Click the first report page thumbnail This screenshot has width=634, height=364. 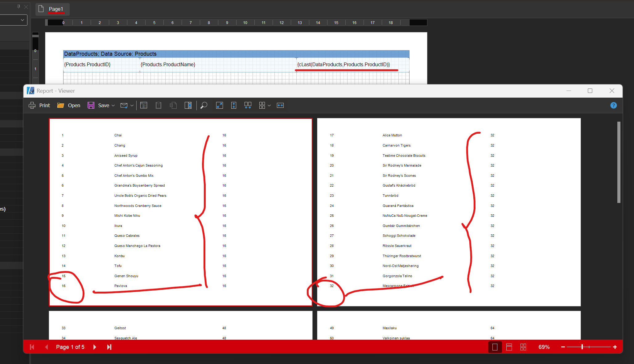[x=181, y=212]
